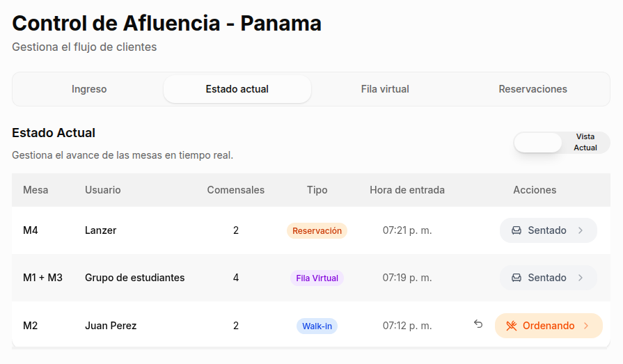This screenshot has height=364, width=623.
Task: Expand the chevron on Lanzer's Sentado status
Action: point(581,230)
